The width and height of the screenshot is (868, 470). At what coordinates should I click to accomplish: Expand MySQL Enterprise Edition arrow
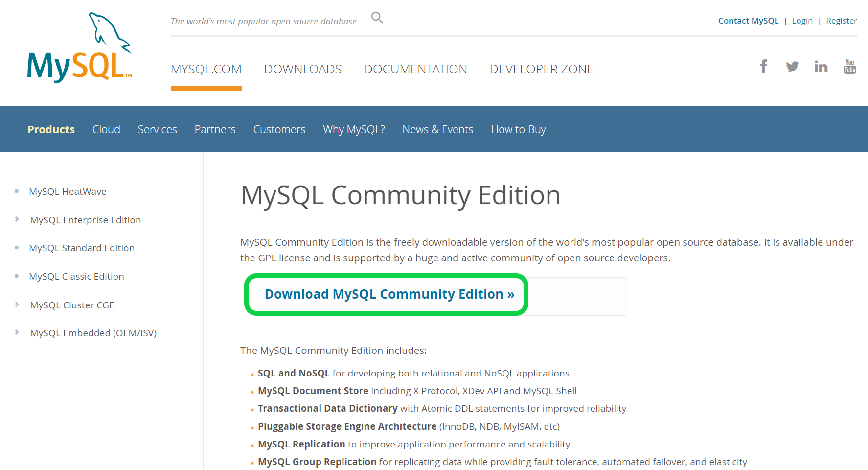point(17,219)
